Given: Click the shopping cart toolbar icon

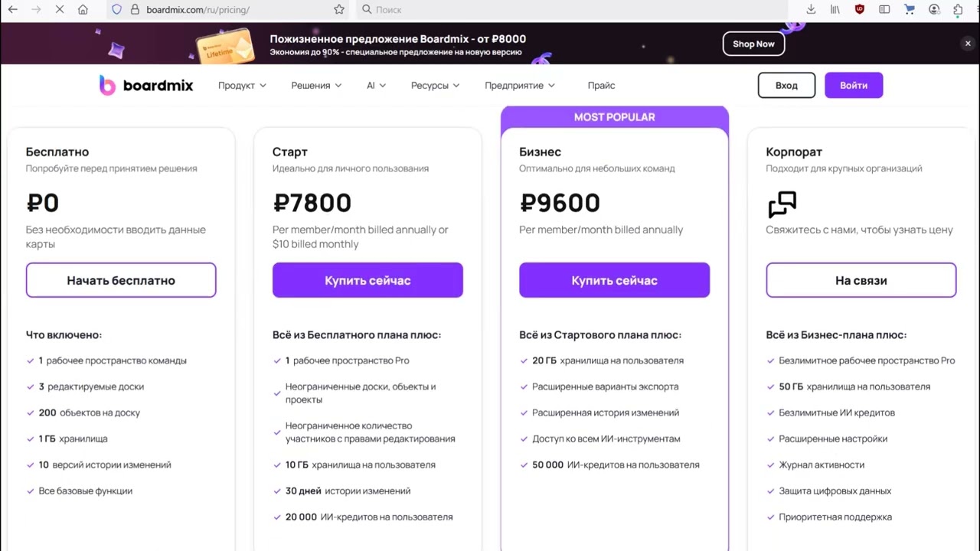Looking at the screenshot, I should 910,9.
